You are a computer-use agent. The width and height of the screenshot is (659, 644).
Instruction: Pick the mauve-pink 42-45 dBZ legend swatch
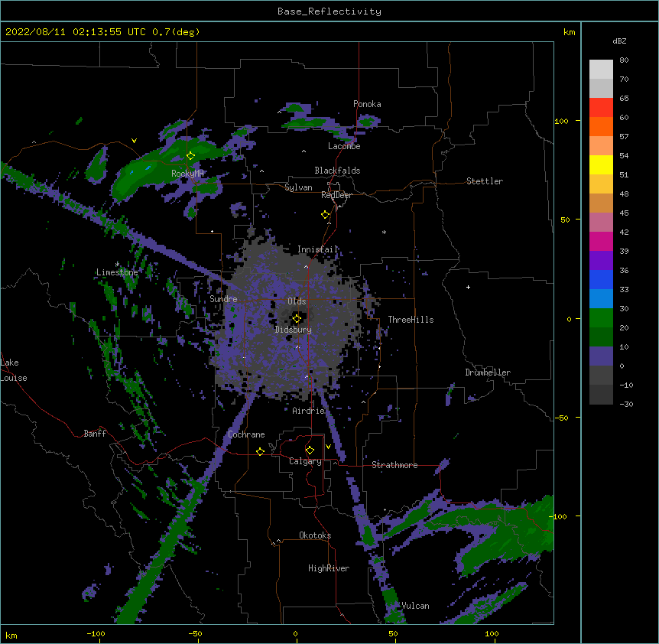(601, 223)
